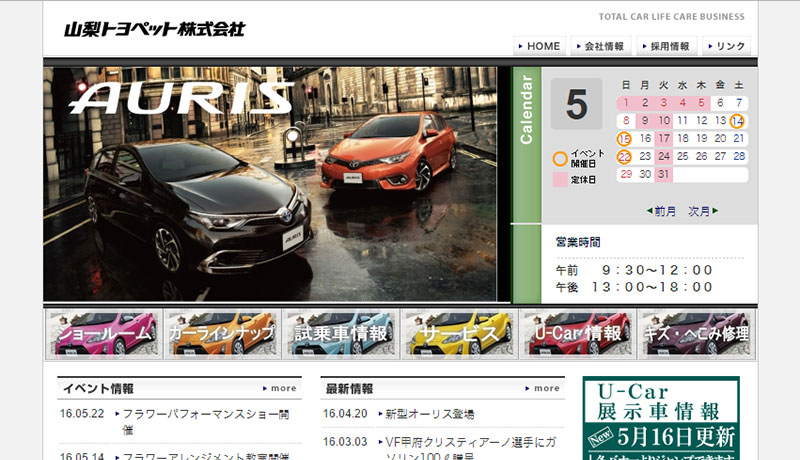Click the orange circle イベント開催日 legend icon

[560, 159]
